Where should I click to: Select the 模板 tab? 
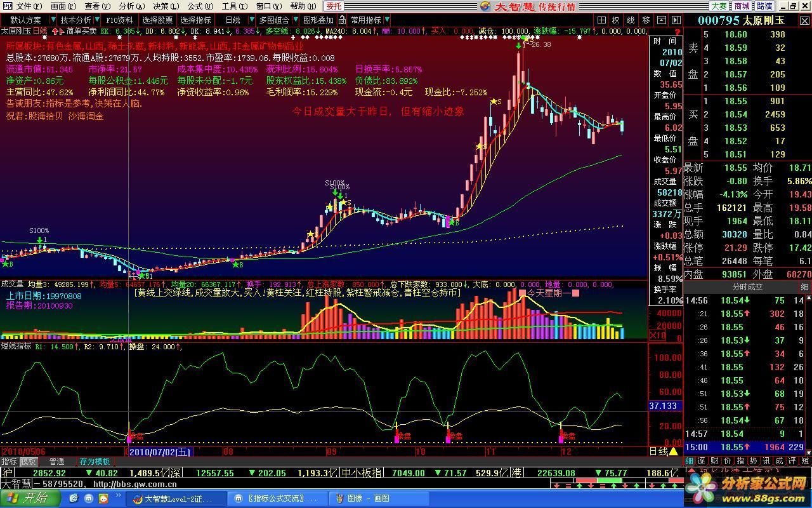[28, 462]
